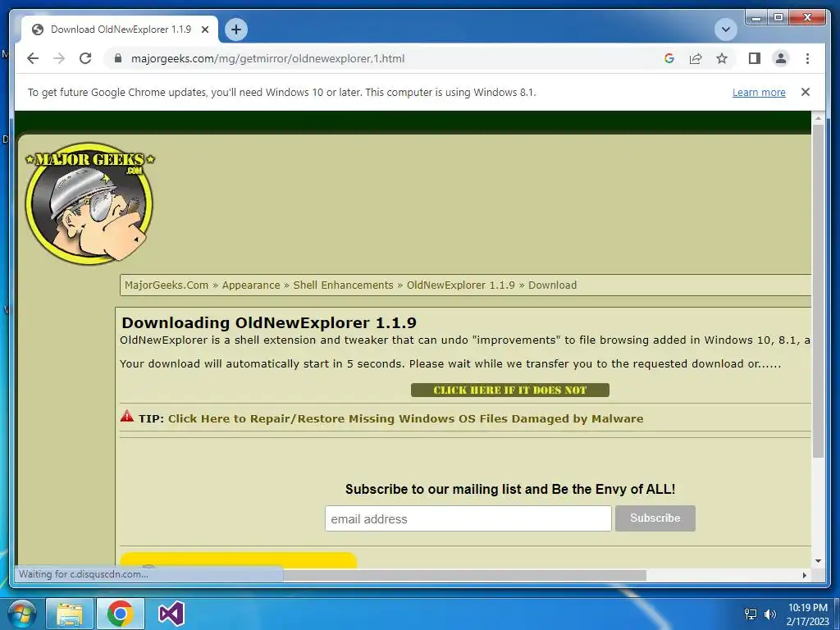Share this page using the share icon
840x630 pixels.
pyautogui.click(x=696, y=58)
